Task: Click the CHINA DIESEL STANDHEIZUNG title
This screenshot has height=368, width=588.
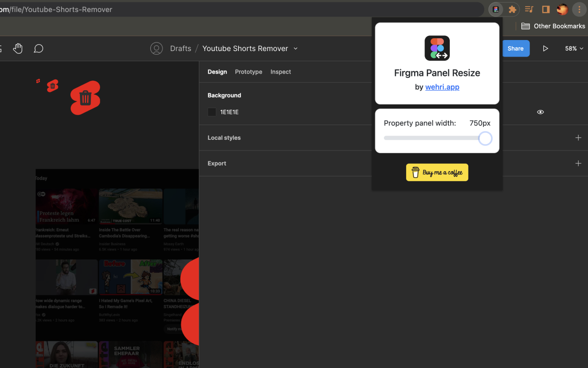Action: pos(181,304)
